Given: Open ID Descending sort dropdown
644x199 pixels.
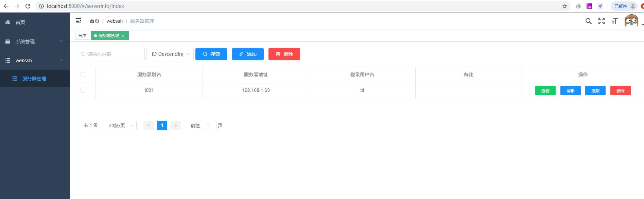Looking at the screenshot, I should (x=170, y=54).
